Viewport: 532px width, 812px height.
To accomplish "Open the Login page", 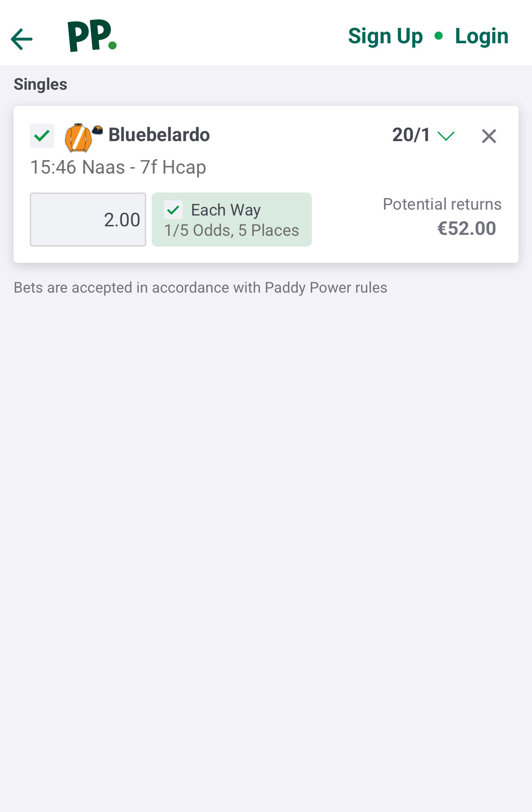I will pos(481,36).
